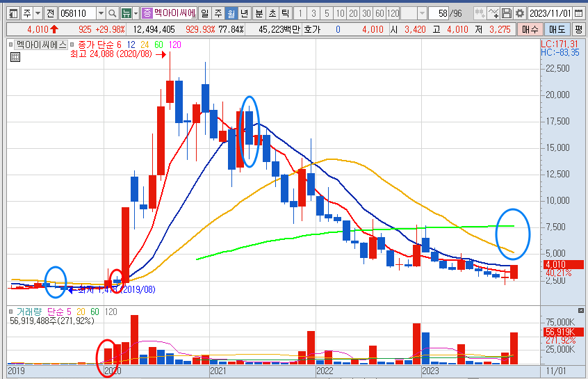The image size is (588, 379).
Task: Expand the stock code history dropdown
Action: click(x=101, y=14)
